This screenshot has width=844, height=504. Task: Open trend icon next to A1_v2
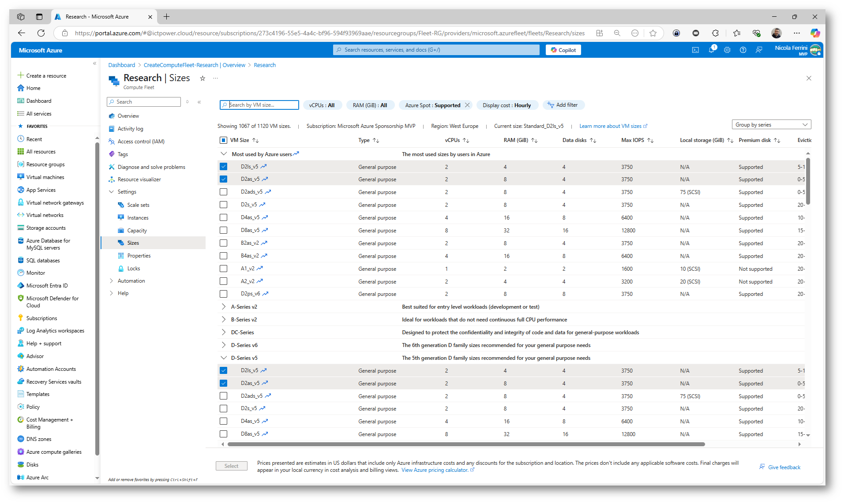pyautogui.click(x=260, y=268)
